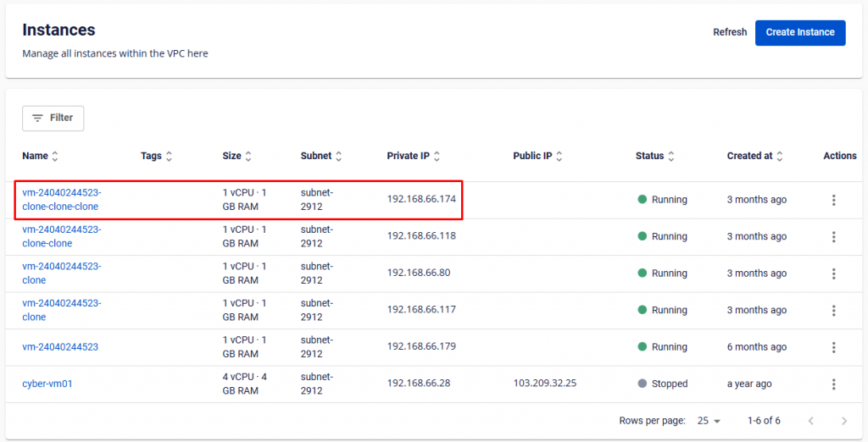The height and width of the screenshot is (442, 868).
Task: Open actions menu for cyber-vm01 row
Action: [834, 384]
